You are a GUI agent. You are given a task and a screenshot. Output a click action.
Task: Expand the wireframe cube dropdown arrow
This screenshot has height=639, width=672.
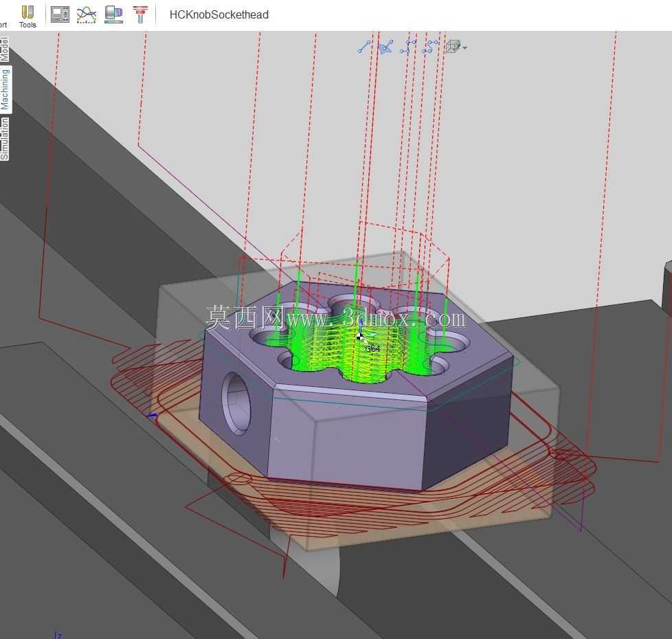point(465,47)
